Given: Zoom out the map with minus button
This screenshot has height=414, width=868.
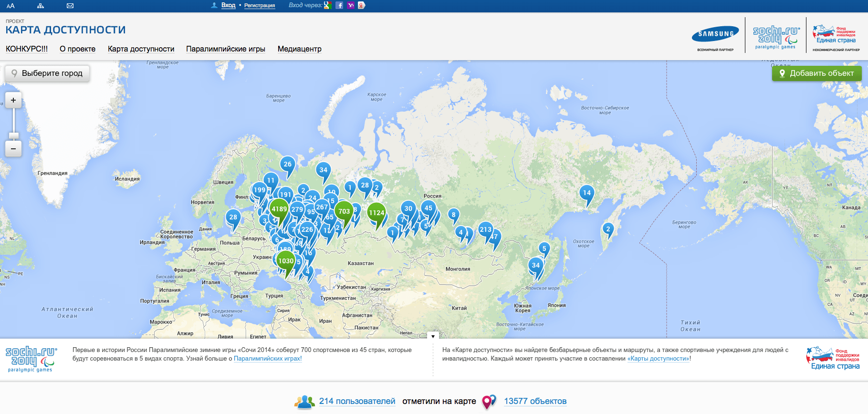Looking at the screenshot, I should [13, 149].
